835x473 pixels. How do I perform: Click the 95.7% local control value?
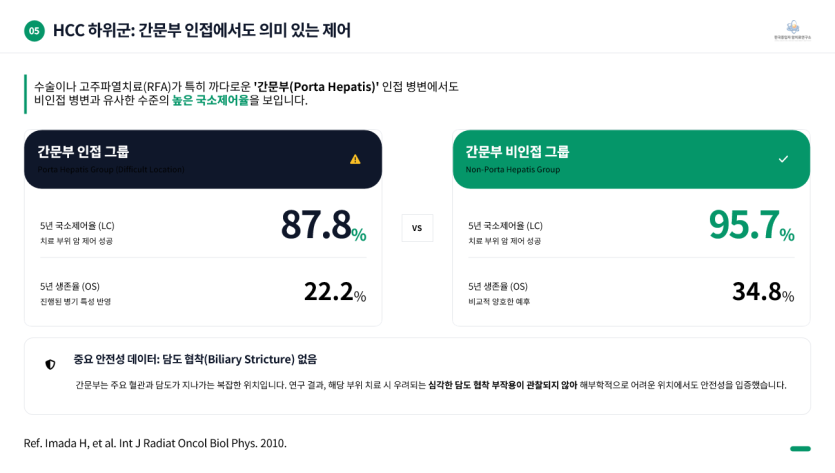point(750,226)
